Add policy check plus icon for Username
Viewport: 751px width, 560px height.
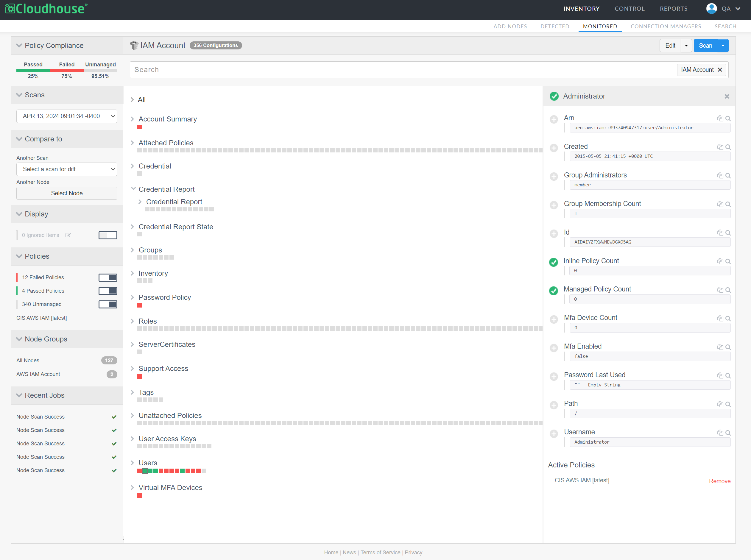[x=554, y=433]
